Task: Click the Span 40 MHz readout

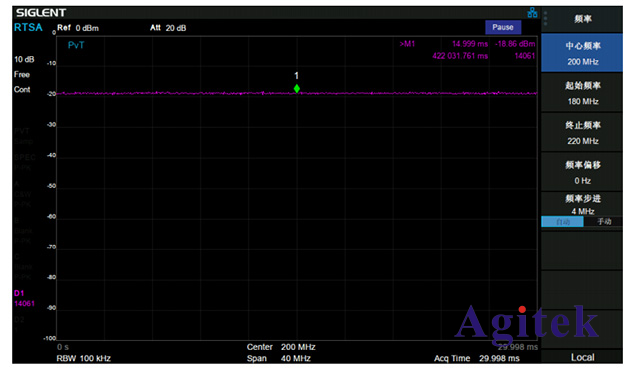Action: [x=279, y=358]
